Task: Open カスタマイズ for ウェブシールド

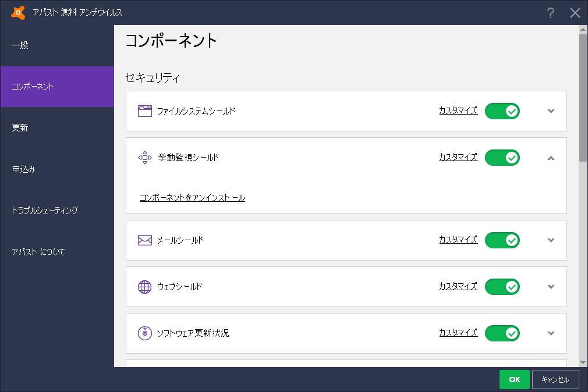Action: coord(458,286)
